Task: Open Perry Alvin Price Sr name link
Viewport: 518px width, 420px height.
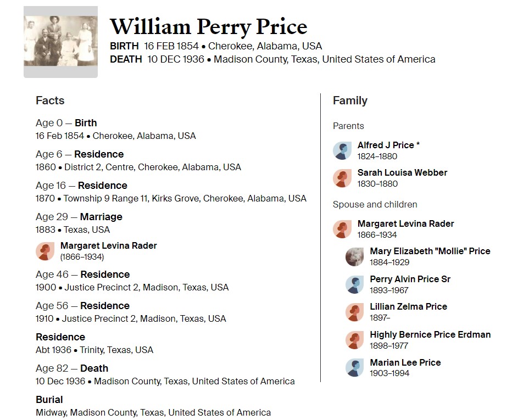Action: (410, 279)
